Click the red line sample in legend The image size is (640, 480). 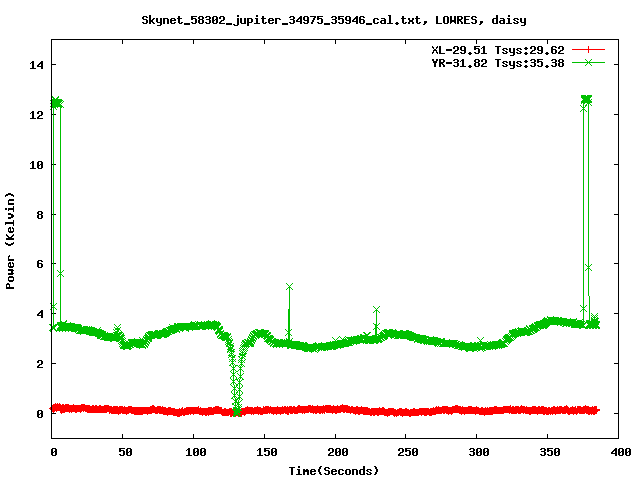coord(588,50)
